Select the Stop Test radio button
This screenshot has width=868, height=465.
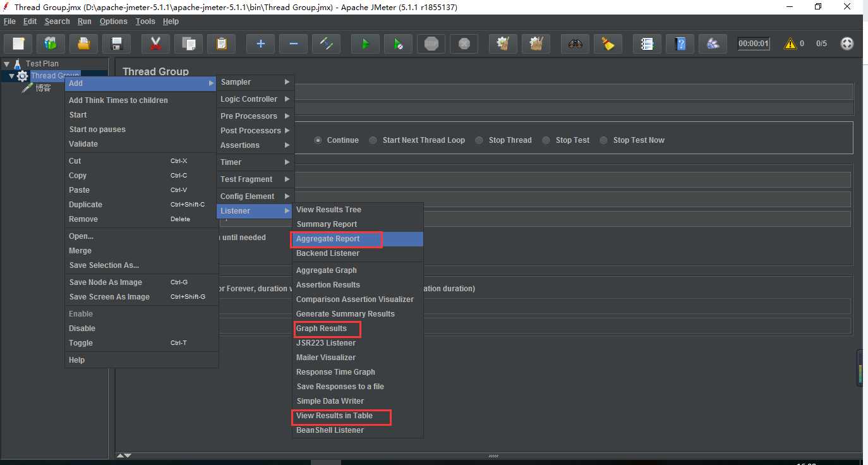click(x=546, y=140)
